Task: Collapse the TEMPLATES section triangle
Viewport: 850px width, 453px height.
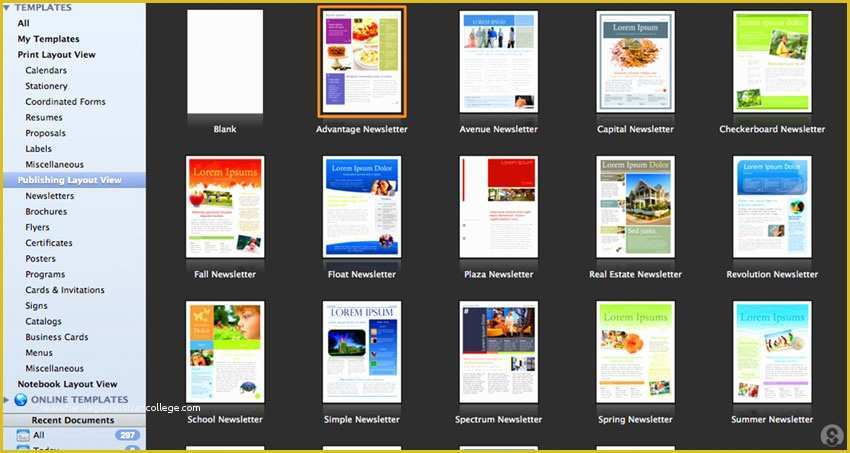Action: (x=7, y=8)
